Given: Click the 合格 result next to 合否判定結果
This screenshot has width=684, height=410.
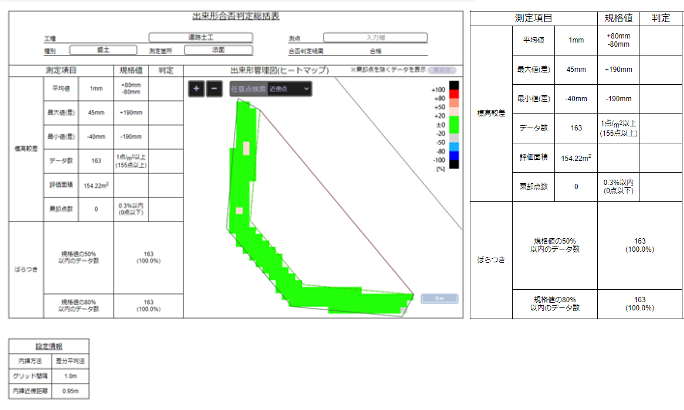Looking at the screenshot, I should coord(376,51).
